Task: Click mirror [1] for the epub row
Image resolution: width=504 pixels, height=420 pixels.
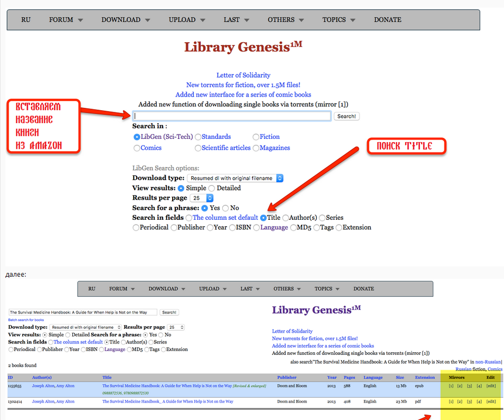Action: 451,386
